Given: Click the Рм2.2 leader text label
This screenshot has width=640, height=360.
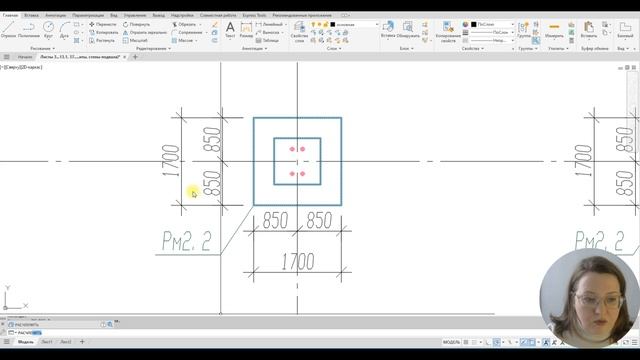Looking at the screenshot, I should pyautogui.click(x=187, y=241).
